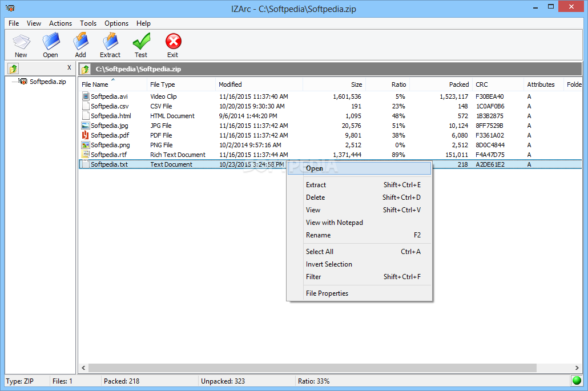Image resolution: width=588 pixels, height=391 pixels.
Task: Open the View menu in the menu bar
Action: [x=34, y=23]
